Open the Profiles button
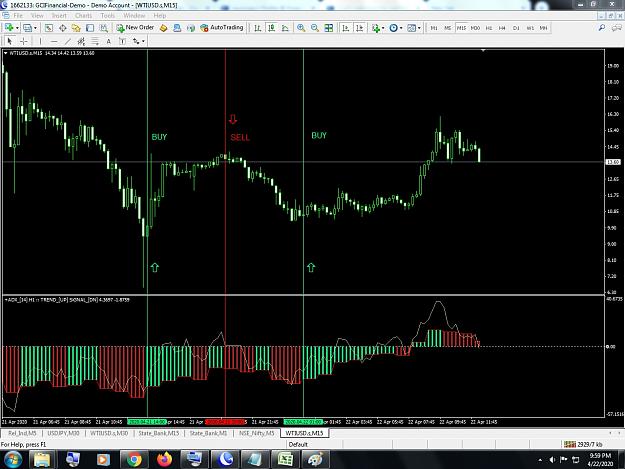 point(28,28)
